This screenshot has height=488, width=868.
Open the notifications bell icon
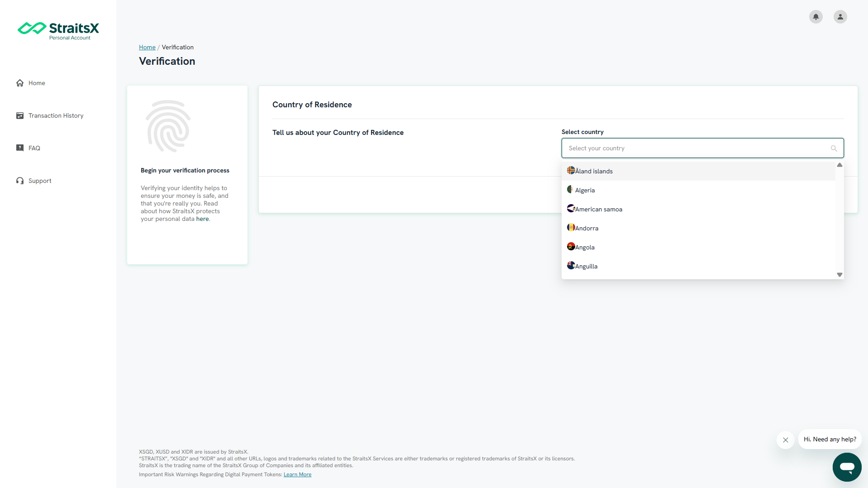[x=816, y=17]
